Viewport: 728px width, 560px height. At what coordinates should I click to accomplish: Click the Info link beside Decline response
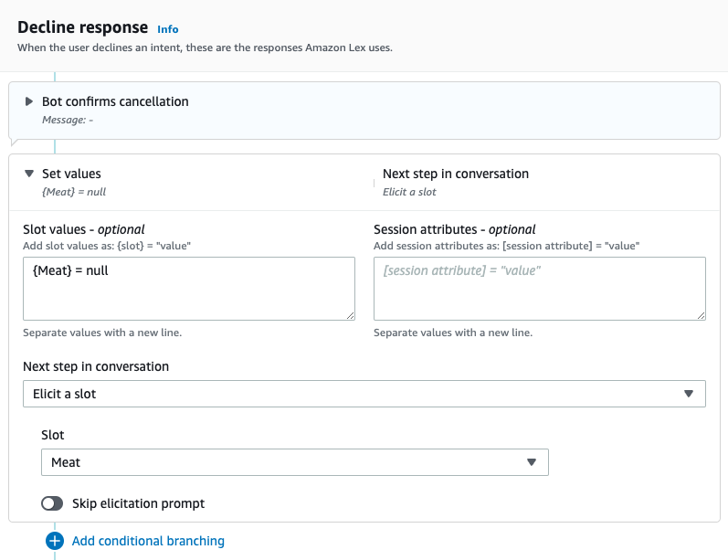(167, 29)
